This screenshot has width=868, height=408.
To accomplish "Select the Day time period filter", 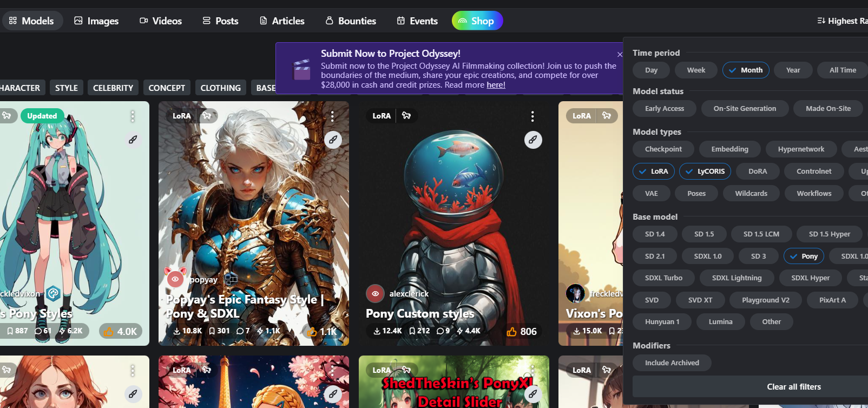I will [x=651, y=70].
